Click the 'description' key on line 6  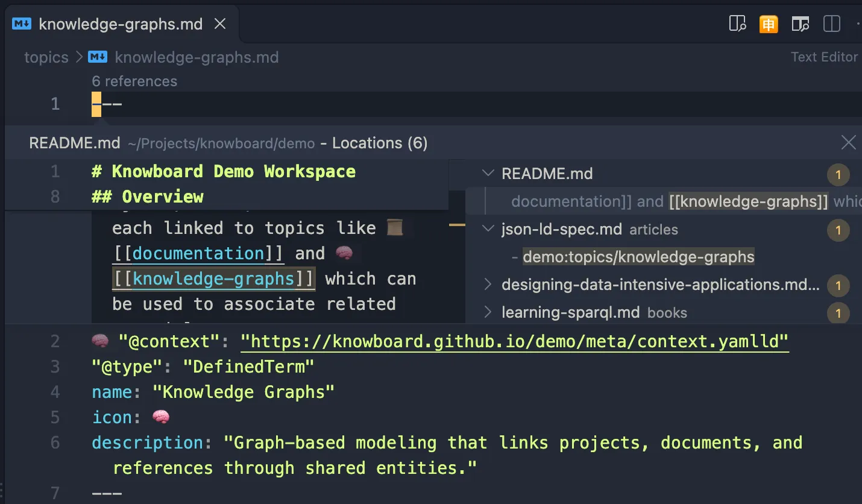click(x=148, y=443)
